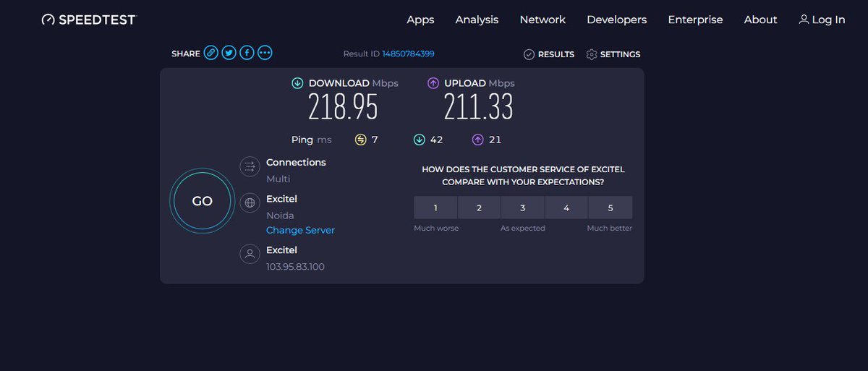
Task: Rate customer service 2
Action: (x=479, y=208)
